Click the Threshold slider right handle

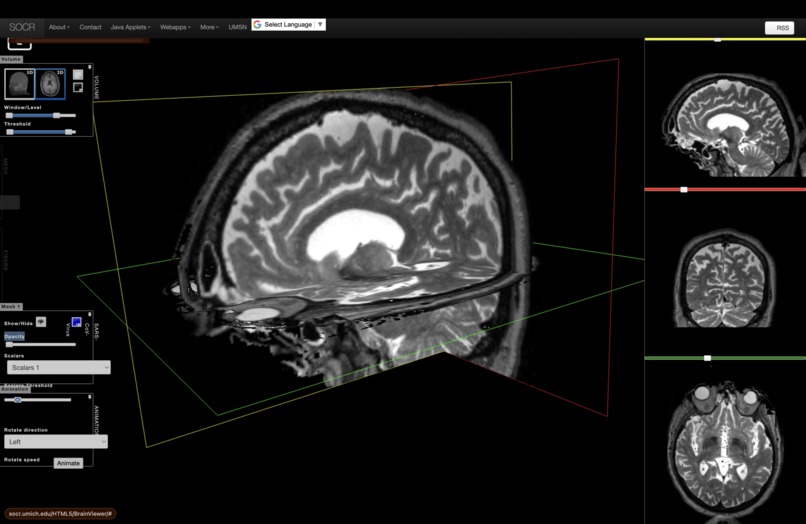tap(68, 132)
